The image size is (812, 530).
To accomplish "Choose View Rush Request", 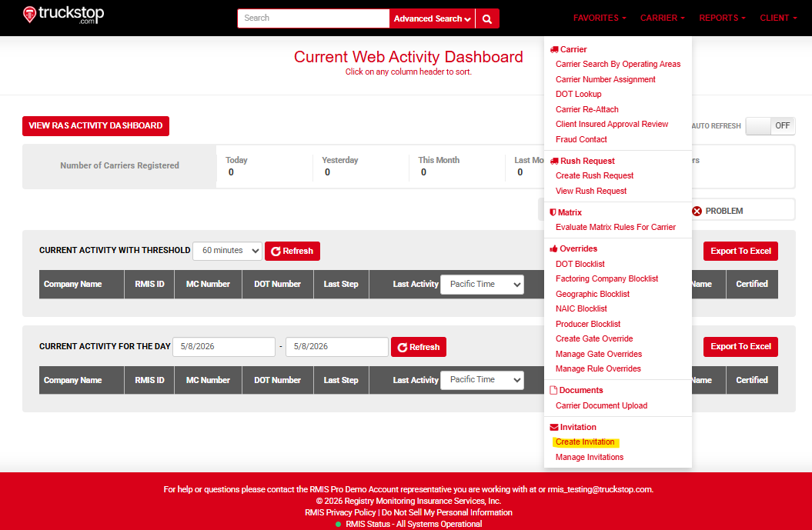I will (591, 191).
